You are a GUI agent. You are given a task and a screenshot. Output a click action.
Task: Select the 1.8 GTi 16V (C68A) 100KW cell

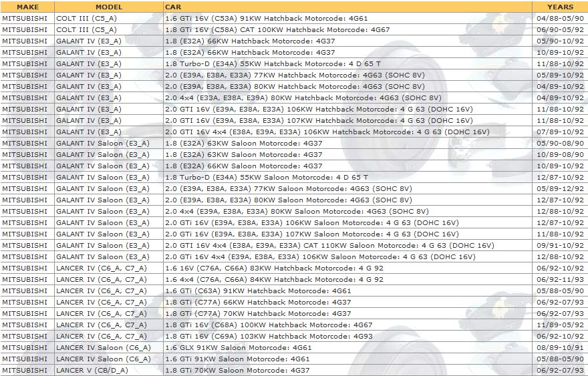[347, 325]
